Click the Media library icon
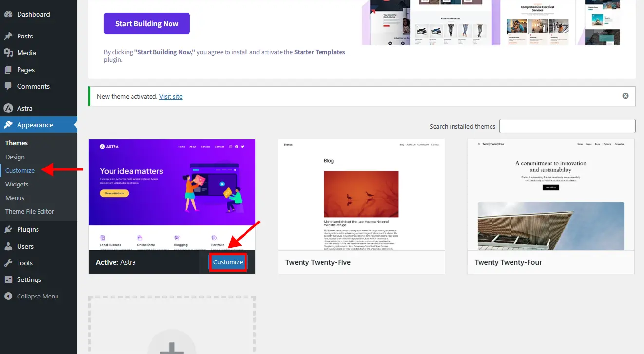 tap(8, 53)
